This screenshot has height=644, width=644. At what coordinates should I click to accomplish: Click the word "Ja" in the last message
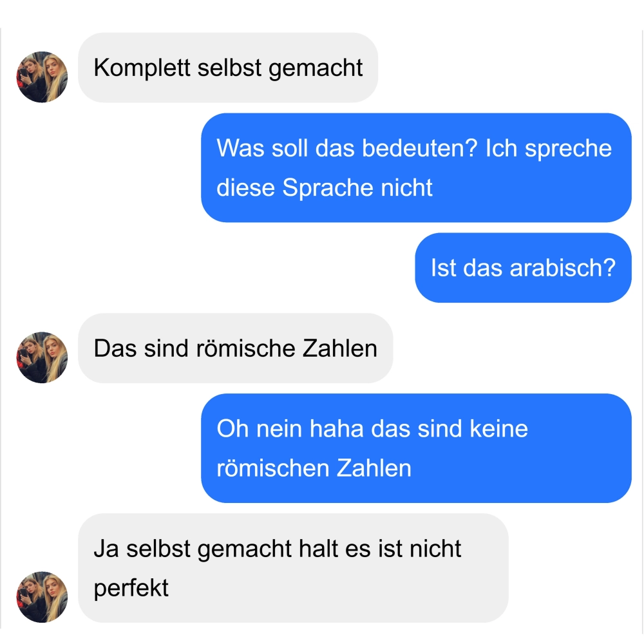pyautogui.click(x=106, y=548)
